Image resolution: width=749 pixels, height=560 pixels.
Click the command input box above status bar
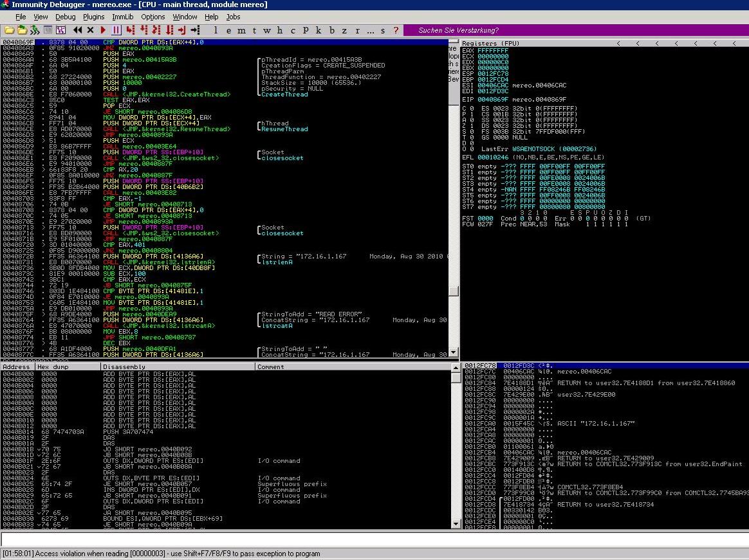point(374,539)
